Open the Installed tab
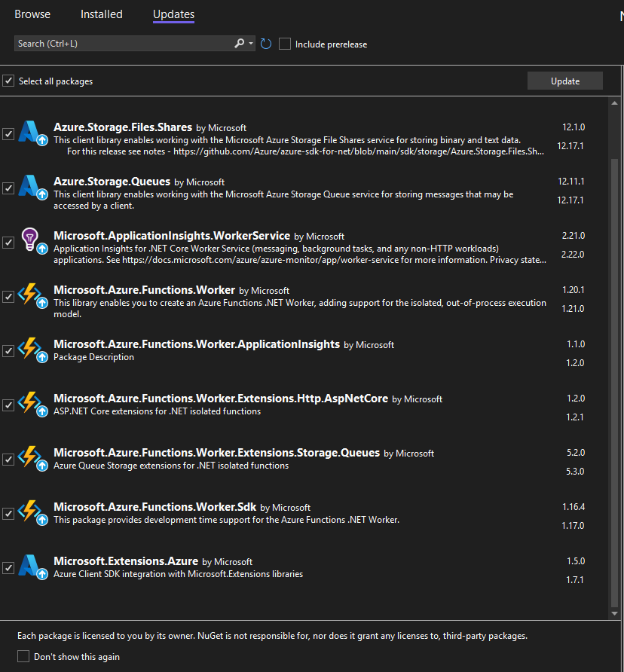This screenshot has height=672, width=624. coord(101,14)
